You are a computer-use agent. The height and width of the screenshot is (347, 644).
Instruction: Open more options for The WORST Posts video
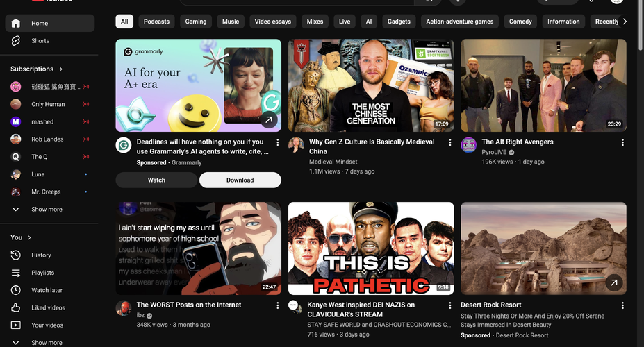click(278, 305)
